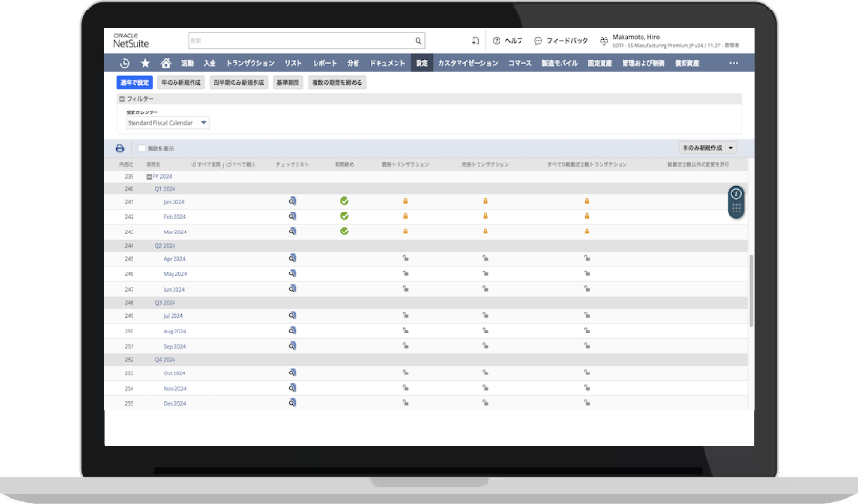Viewport: 858px width, 504px height.
Task: Open the Jan 2024 checklist icon
Action: [x=293, y=201]
